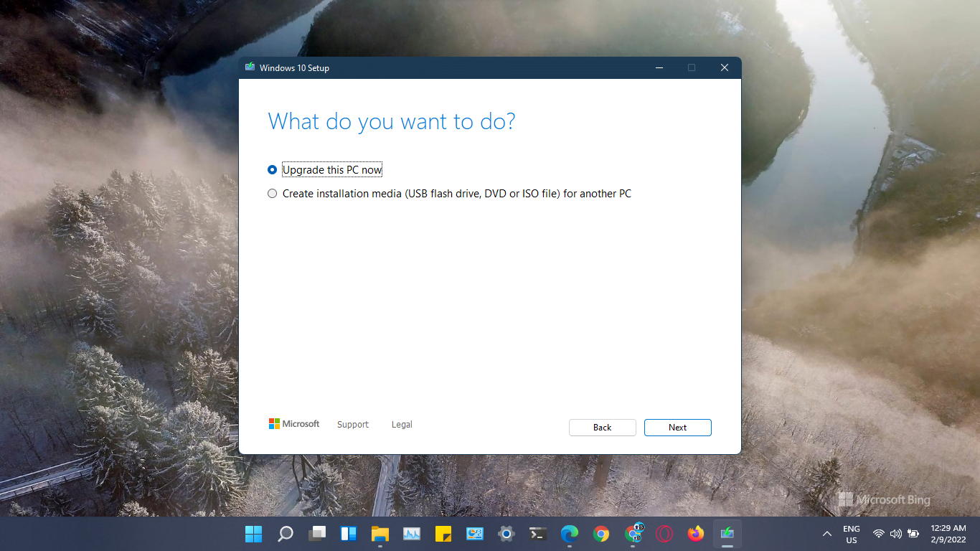
Task: Open the Control Panel icon on taskbar
Action: pyautogui.click(x=474, y=534)
